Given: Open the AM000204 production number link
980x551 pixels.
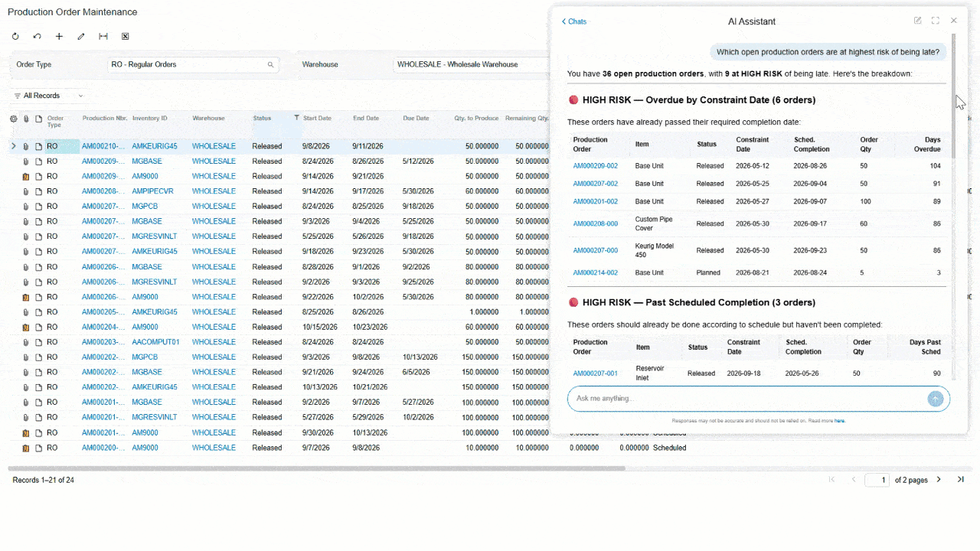Looking at the screenshot, I should 103,327.
